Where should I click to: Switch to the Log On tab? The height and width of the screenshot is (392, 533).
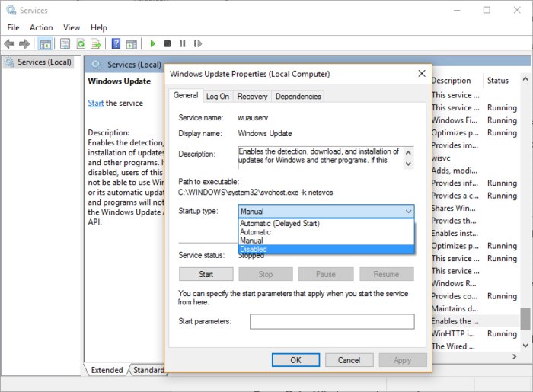tap(218, 97)
